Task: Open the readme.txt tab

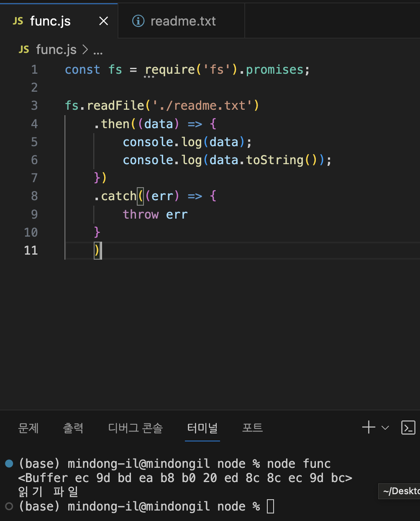Action: point(182,21)
